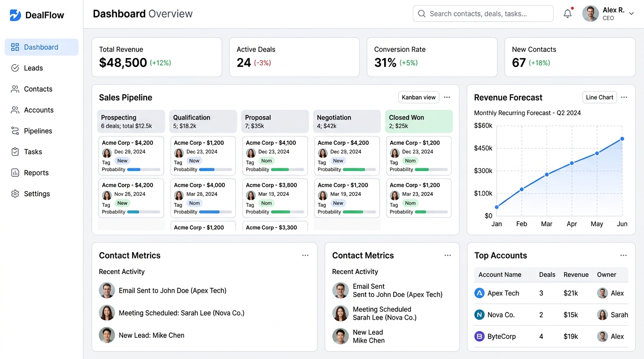Click the Nova Co. account logo icon

[x=479, y=315]
